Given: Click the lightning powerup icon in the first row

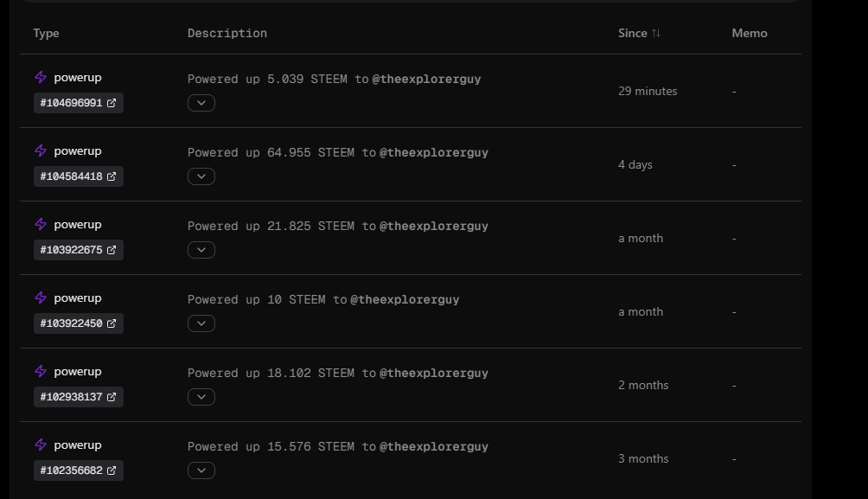Looking at the screenshot, I should (41, 77).
